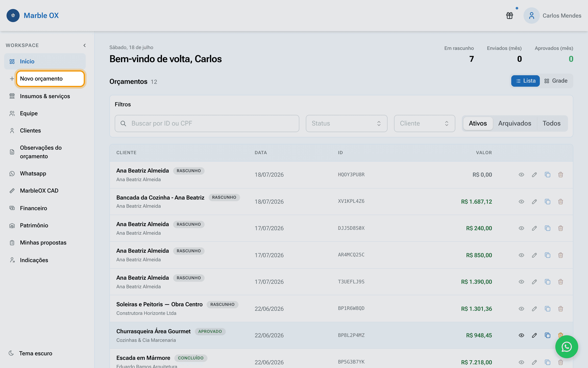Screen dimensions: 588x368
Task: Delete budget XV1KPL4Z6
Action: 561,202
